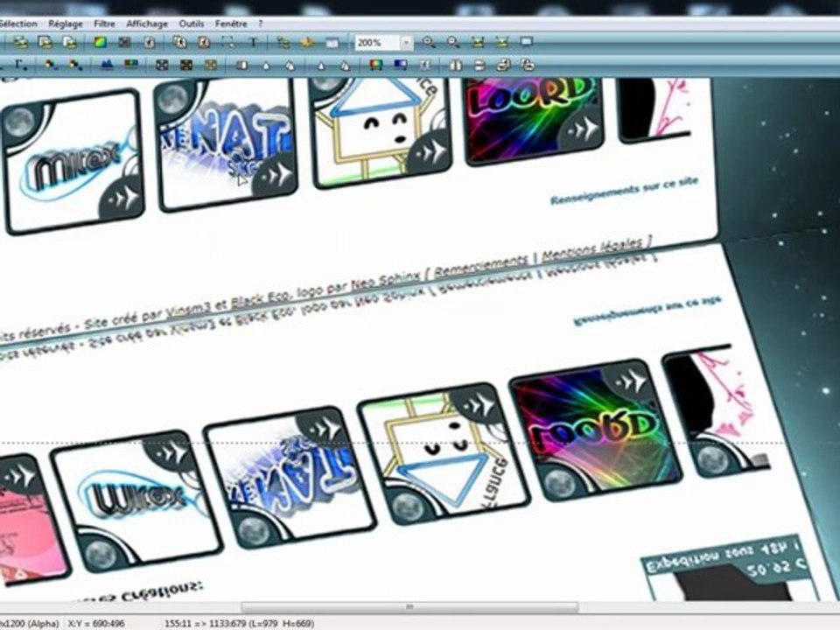840x630 pixels.
Task: Open the Sélection menu
Action: click(18, 24)
